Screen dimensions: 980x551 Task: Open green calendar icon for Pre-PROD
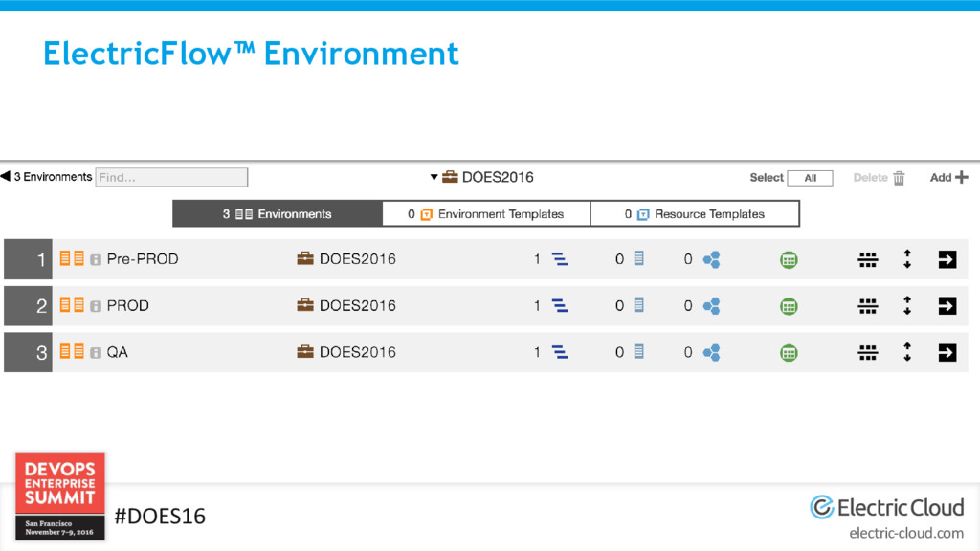coord(789,259)
